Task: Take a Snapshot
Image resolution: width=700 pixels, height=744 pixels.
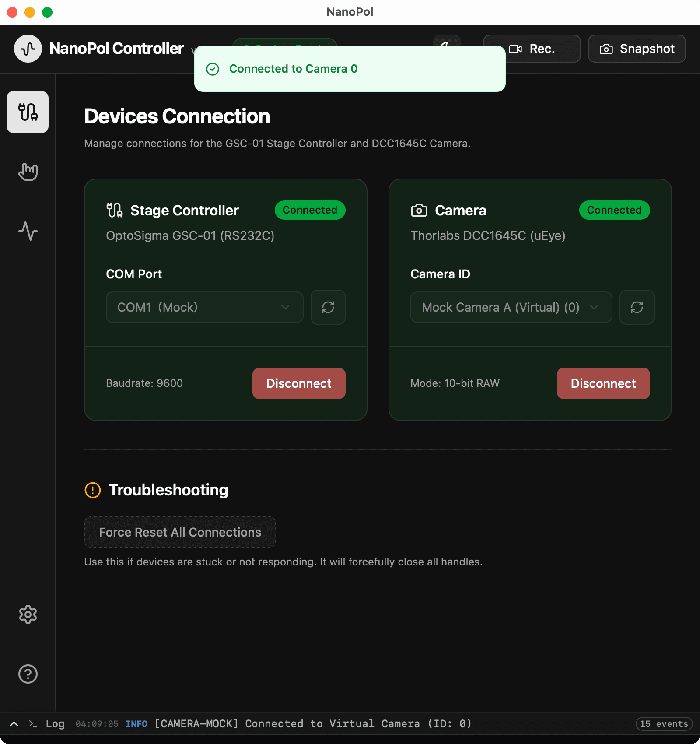Action: pos(637,49)
